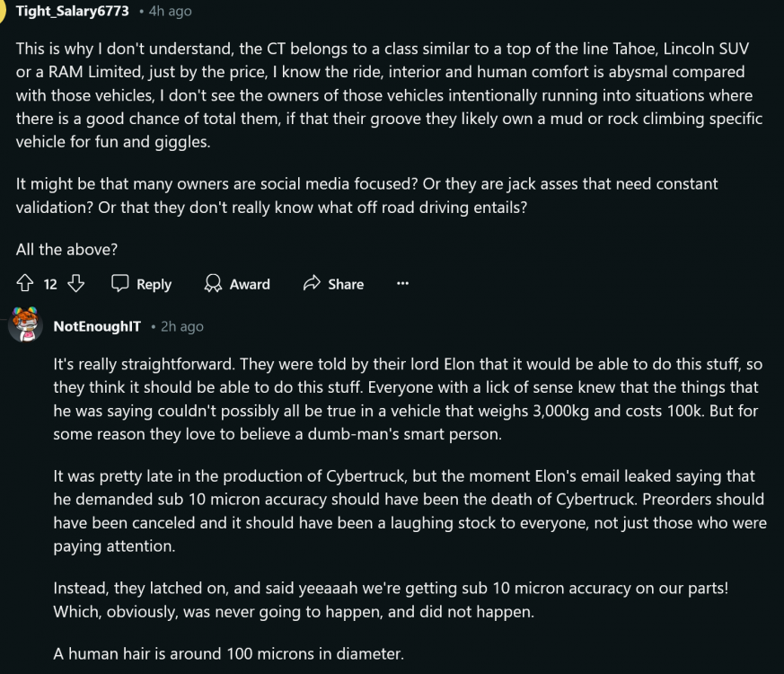Click the 'All the above?' line
The height and width of the screenshot is (674, 784).
click(x=66, y=250)
